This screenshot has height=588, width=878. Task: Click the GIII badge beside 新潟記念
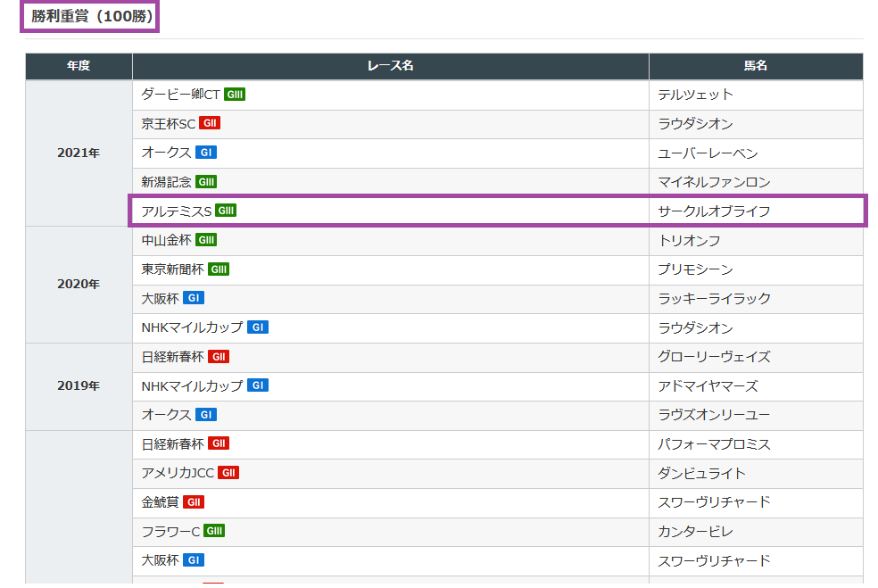206,181
